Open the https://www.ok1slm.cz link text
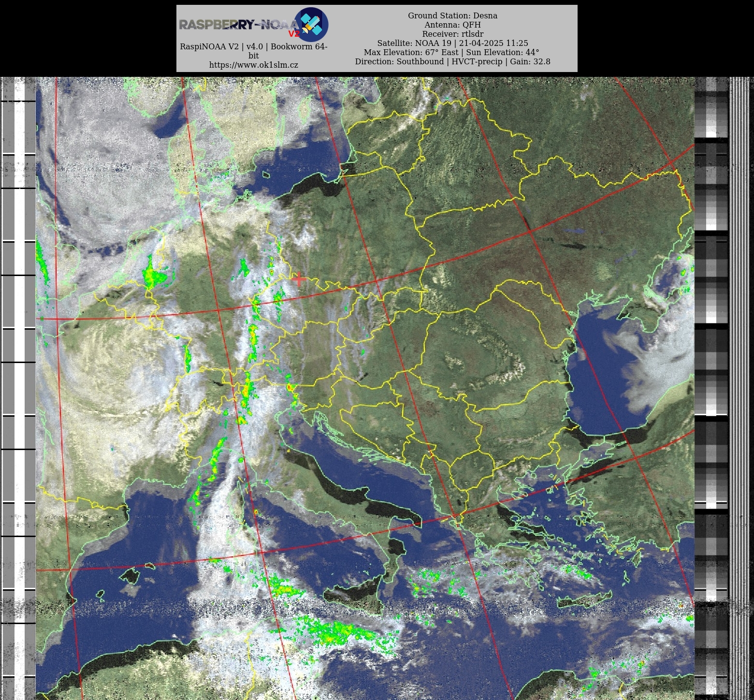The image size is (754, 700). tap(254, 65)
